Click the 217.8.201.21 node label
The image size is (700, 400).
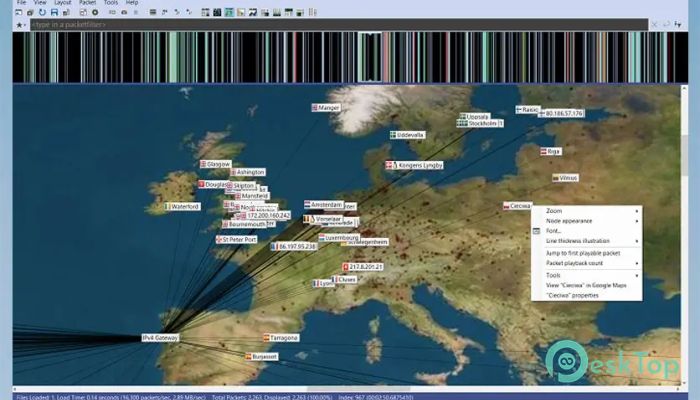click(363, 267)
